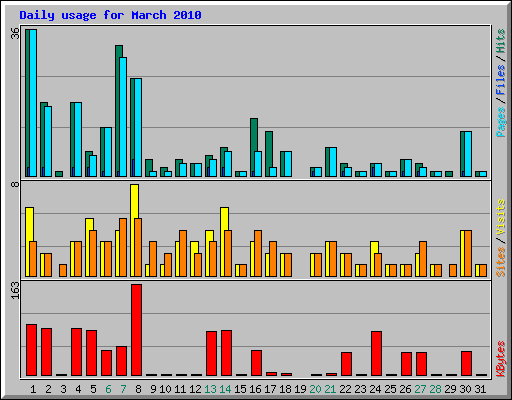
Task: Click day label 16 on the x-axis
Action: [255, 389]
